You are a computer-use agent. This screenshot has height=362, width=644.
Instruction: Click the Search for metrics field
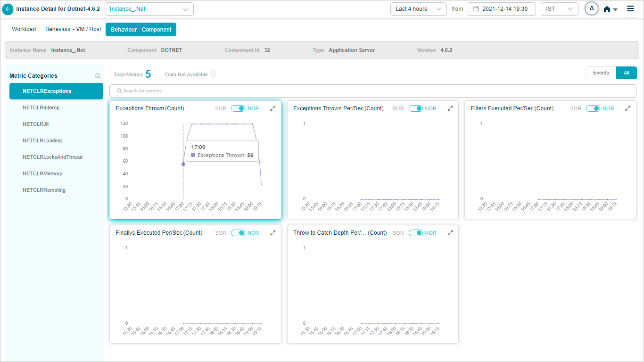[x=372, y=90]
